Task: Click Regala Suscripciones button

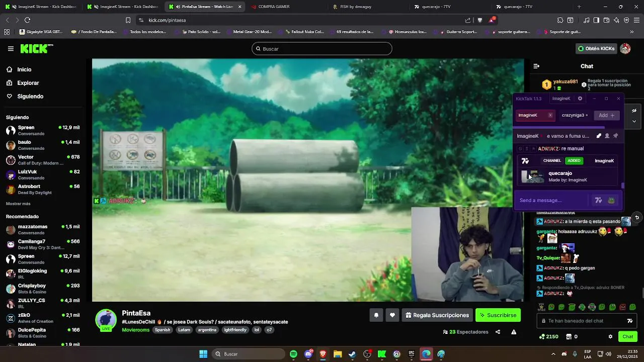Action: pyautogui.click(x=437, y=315)
